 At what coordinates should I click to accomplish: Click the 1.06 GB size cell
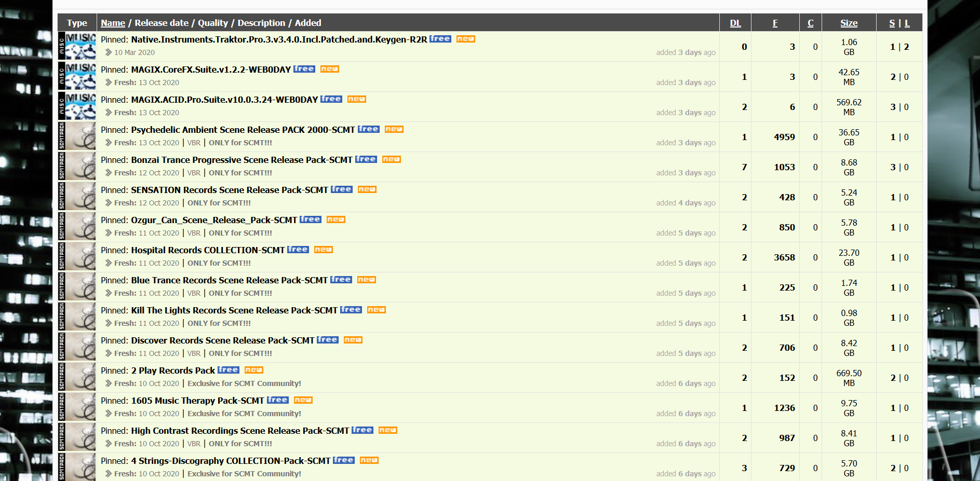pyautogui.click(x=849, y=47)
